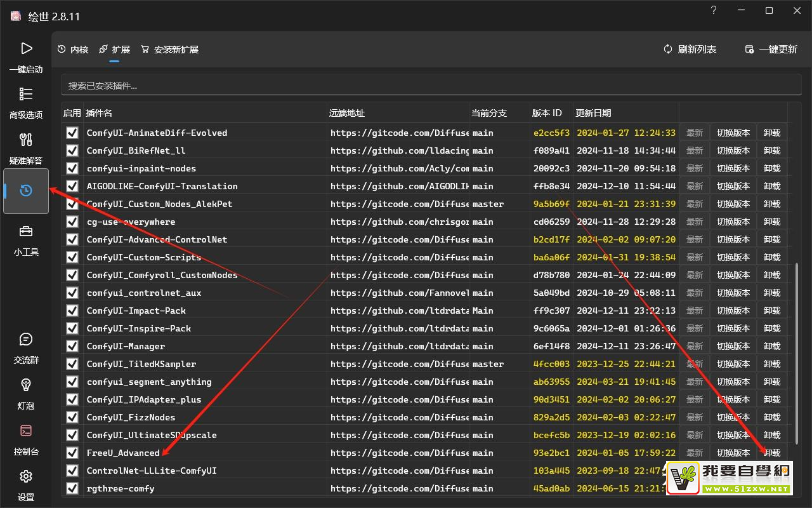812x508 pixels.
Task: Click the 一键更新 update all button
Action: (771, 50)
